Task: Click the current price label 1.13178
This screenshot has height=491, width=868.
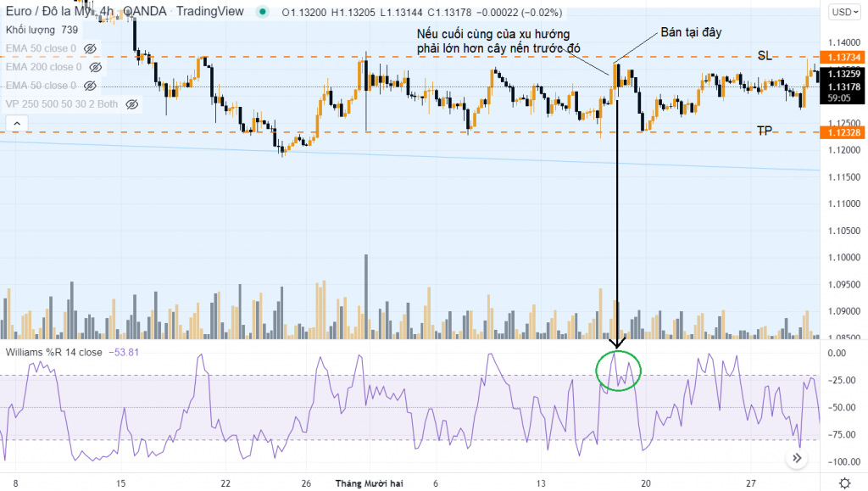Action: tap(843, 86)
